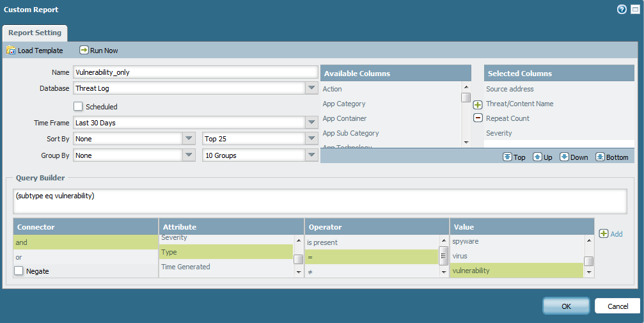Move selected column to Top

[x=508, y=157]
